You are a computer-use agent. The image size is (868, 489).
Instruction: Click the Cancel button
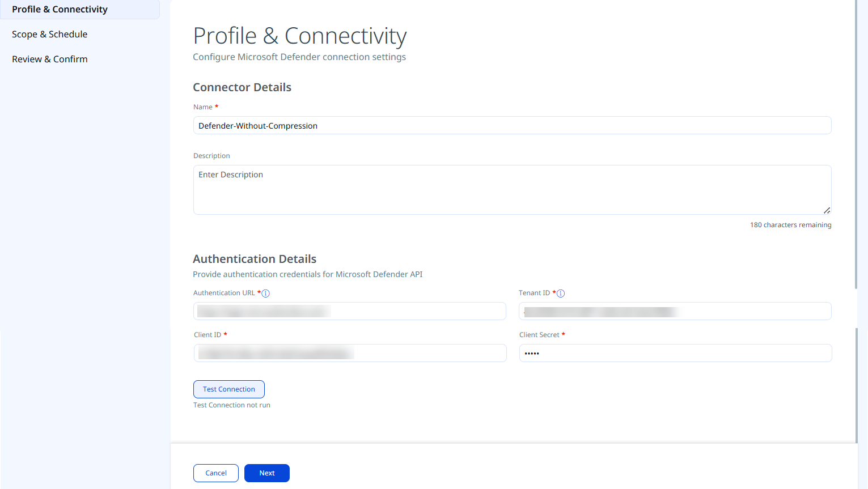pyautogui.click(x=216, y=473)
